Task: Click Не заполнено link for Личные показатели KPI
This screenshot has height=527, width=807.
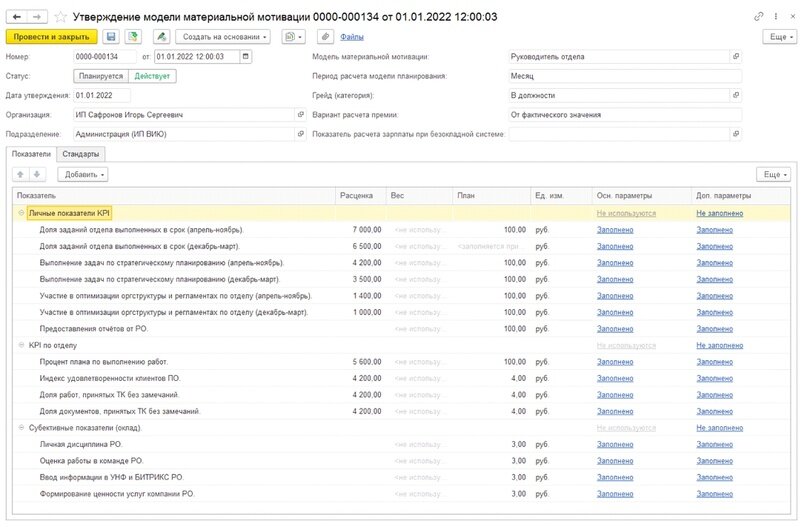Action: point(720,213)
